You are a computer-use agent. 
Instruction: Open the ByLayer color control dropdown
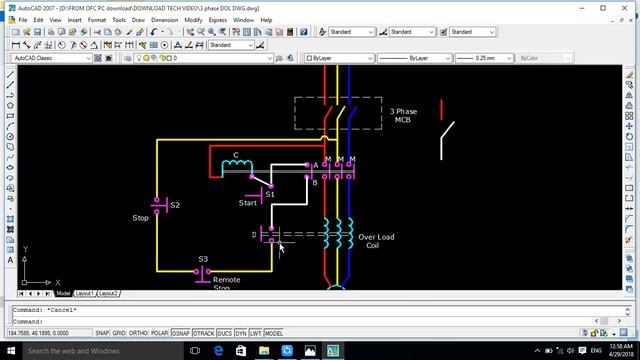point(339,58)
